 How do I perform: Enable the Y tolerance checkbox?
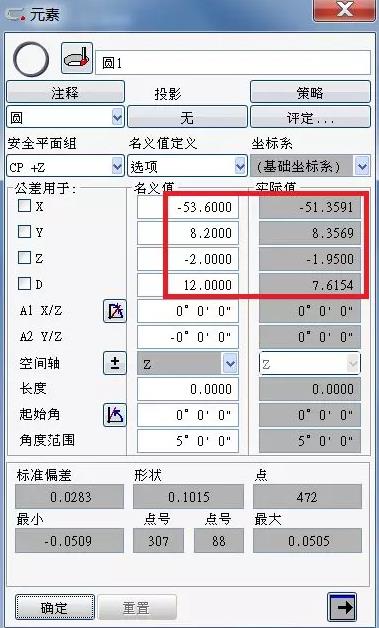(x=24, y=232)
